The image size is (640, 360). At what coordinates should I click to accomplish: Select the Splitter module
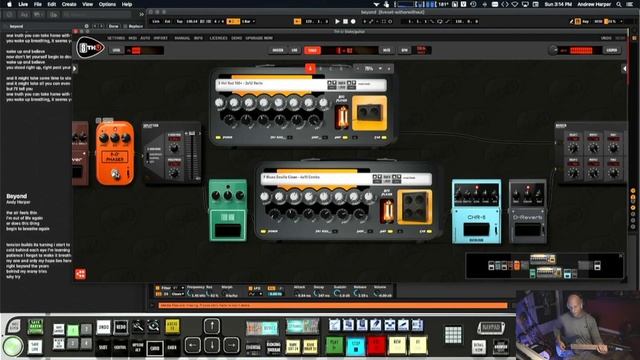point(171,153)
